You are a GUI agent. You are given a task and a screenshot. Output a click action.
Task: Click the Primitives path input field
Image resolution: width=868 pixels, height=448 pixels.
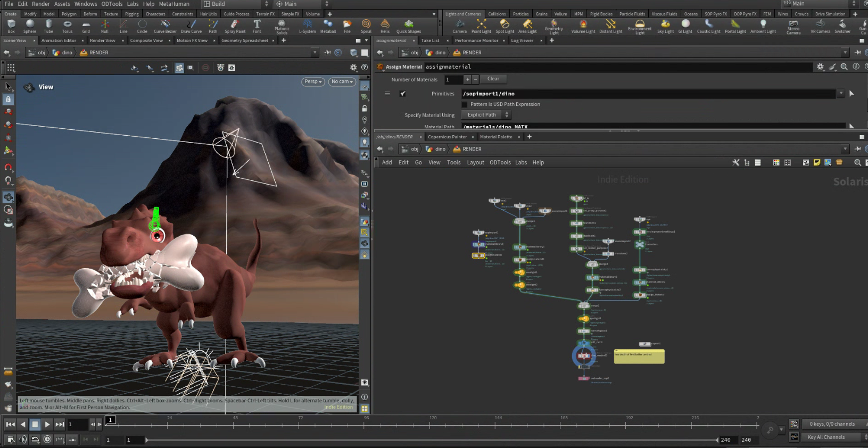(x=649, y=94)
